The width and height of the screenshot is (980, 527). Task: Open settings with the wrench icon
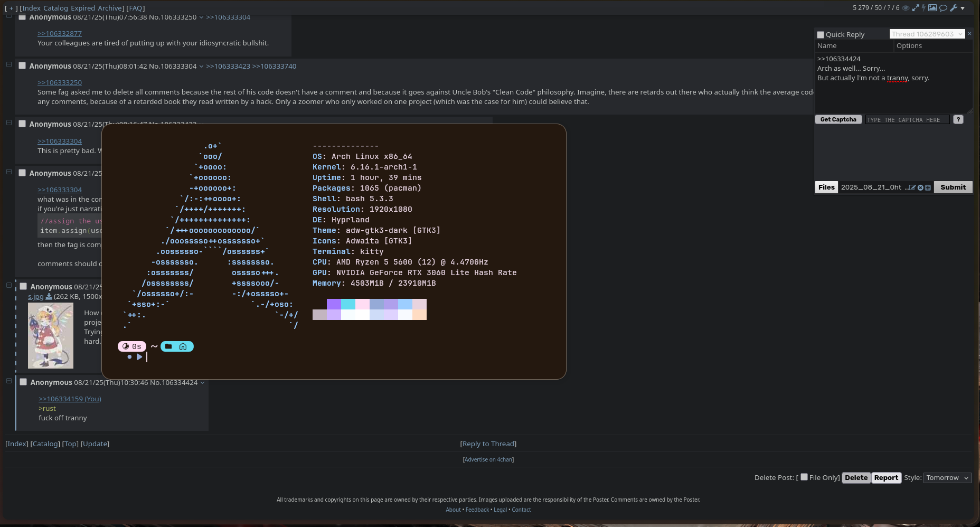(954, 8)
